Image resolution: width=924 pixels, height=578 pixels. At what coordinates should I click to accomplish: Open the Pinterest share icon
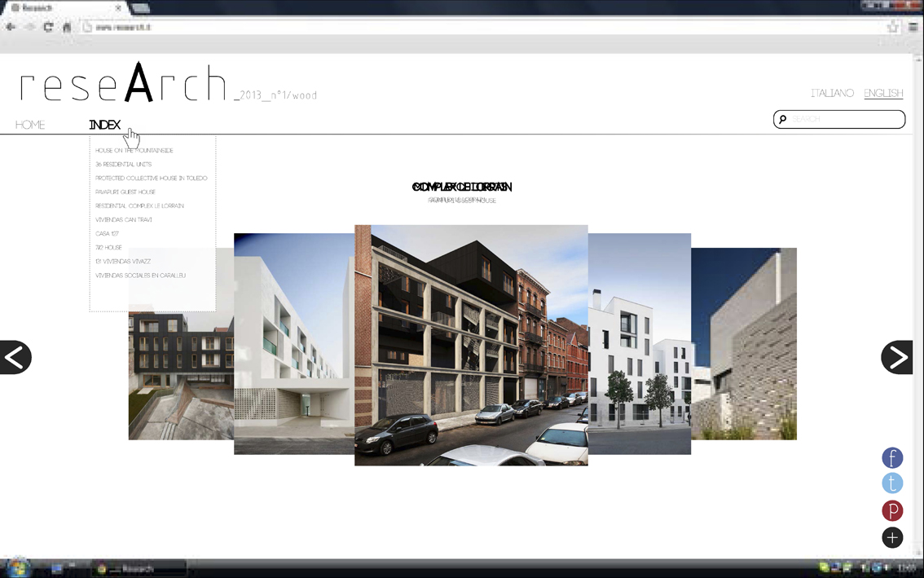[892, 510]
